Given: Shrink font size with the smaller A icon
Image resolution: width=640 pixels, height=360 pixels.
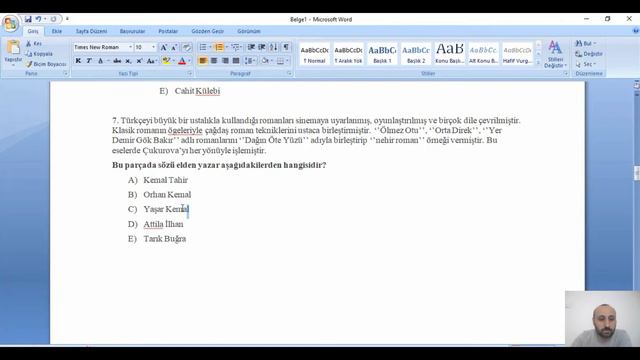Looking at the screenshot, I should [x=174, y=47].
